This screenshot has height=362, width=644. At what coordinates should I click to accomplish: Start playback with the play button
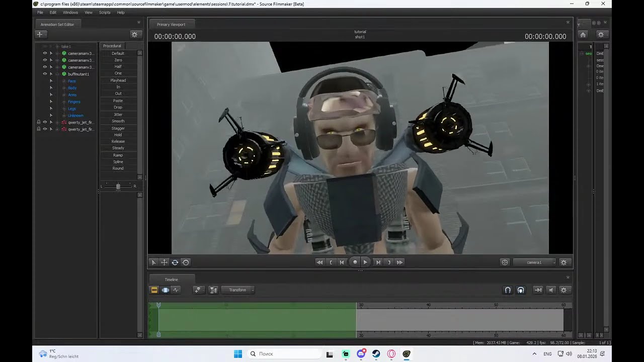(366, 262)
